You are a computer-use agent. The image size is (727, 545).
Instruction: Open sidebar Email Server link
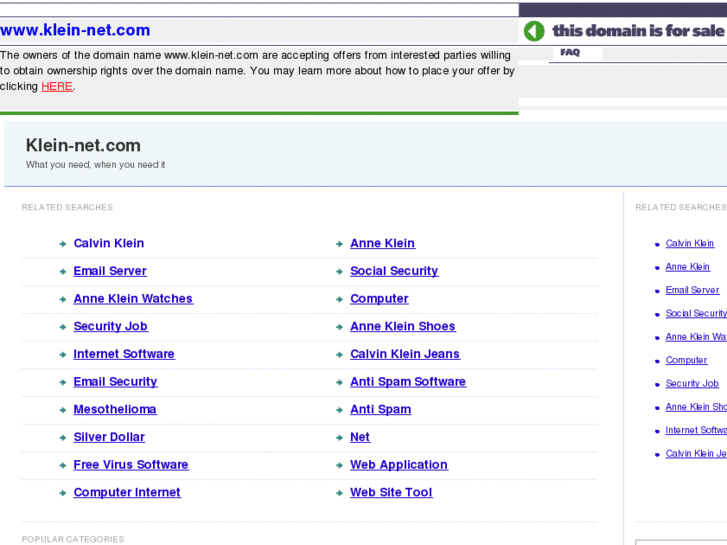(x=692, y=290)
